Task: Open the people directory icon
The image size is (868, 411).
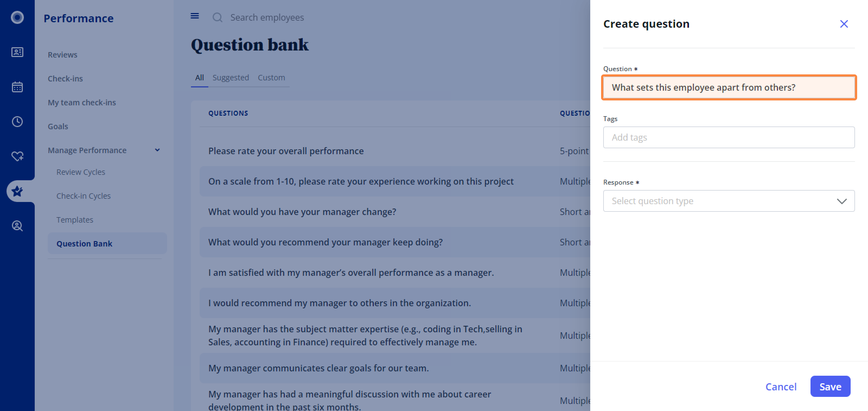Action: 17,52
